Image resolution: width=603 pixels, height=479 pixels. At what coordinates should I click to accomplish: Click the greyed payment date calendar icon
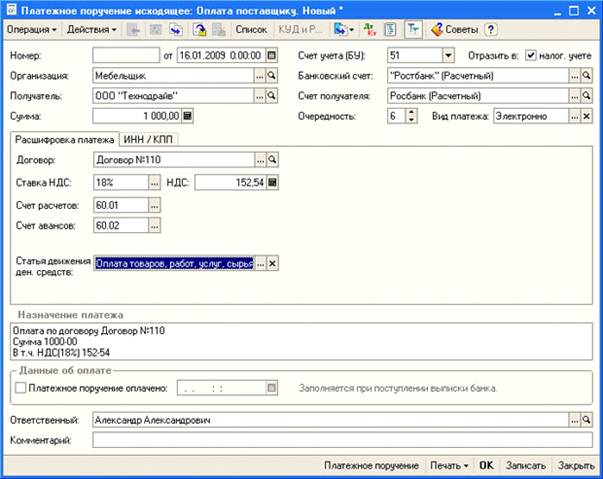(x=272, y=388)
